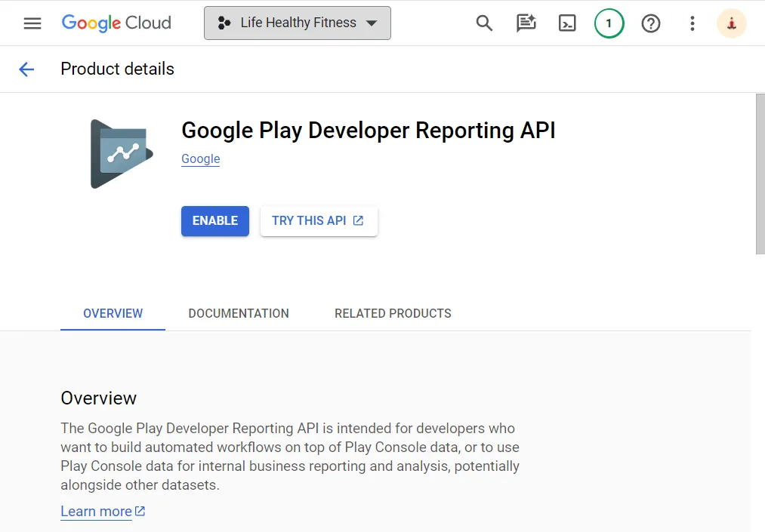This screenshot has height=532, width=765.
Task: Go back using the blue arrow
Action: tap(28, 69)
